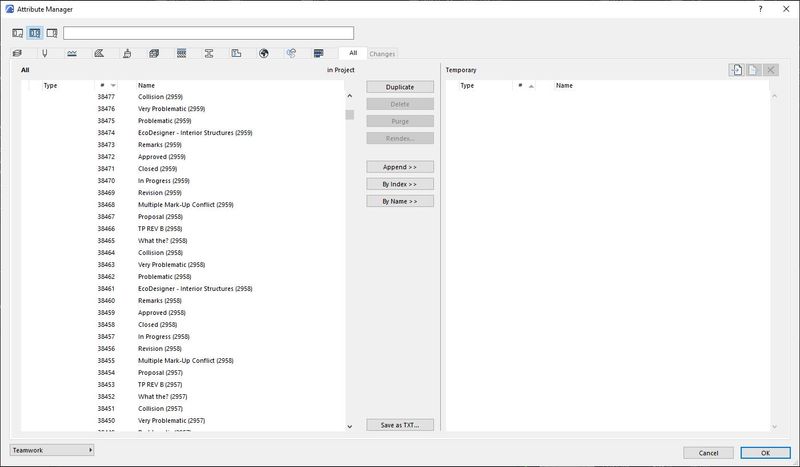Select row 38465 What the? (2958)
This screenshot has height=467, width=800.
(x=183, y=240)
